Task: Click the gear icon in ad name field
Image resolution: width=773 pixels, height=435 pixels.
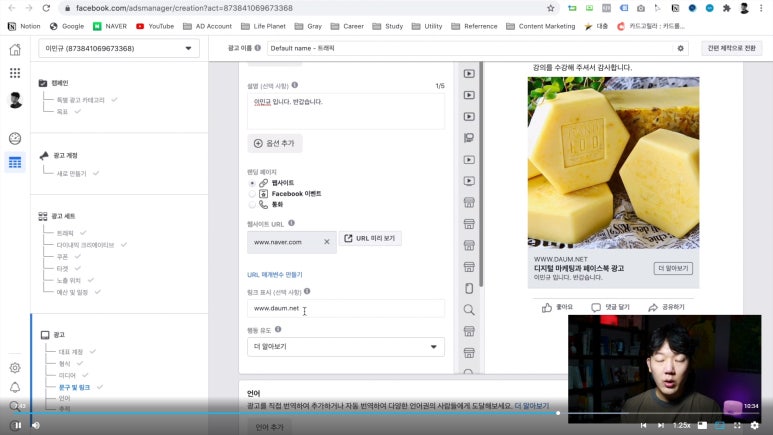Action: (x=680, y=48)
